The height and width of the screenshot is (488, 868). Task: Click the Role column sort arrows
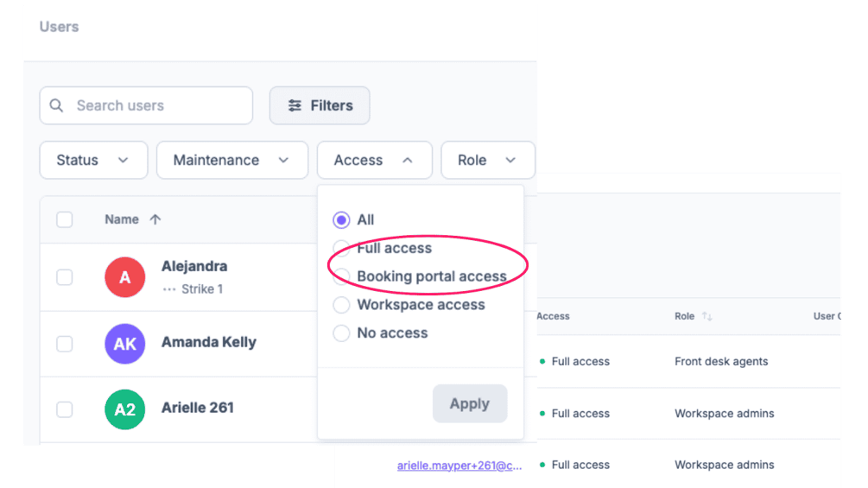[x=706, y=316]
